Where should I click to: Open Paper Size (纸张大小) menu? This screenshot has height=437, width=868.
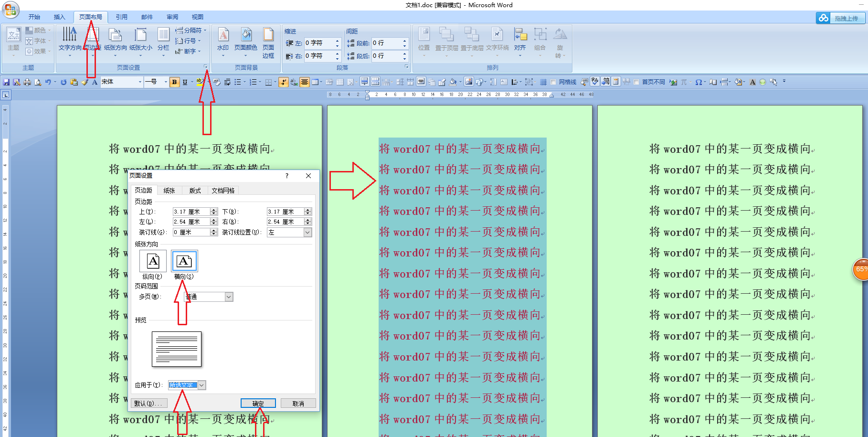140,42
